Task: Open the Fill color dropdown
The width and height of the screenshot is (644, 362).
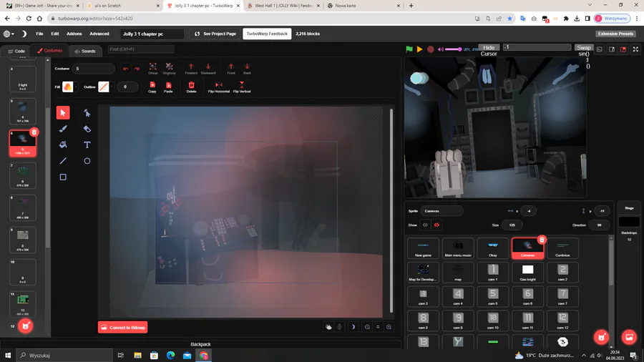Action: tap(69, 87)
